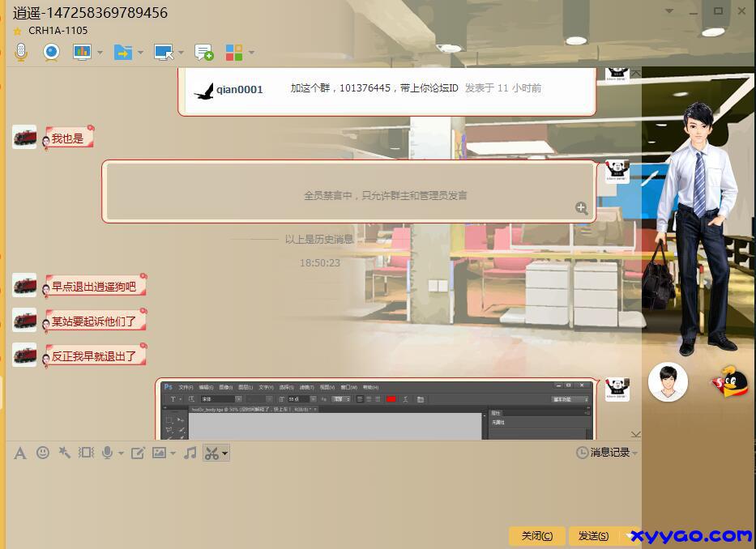Open the remote desktop dropdown arrow
The height and width of the screenshot is (549, 756).
[180, 53]
